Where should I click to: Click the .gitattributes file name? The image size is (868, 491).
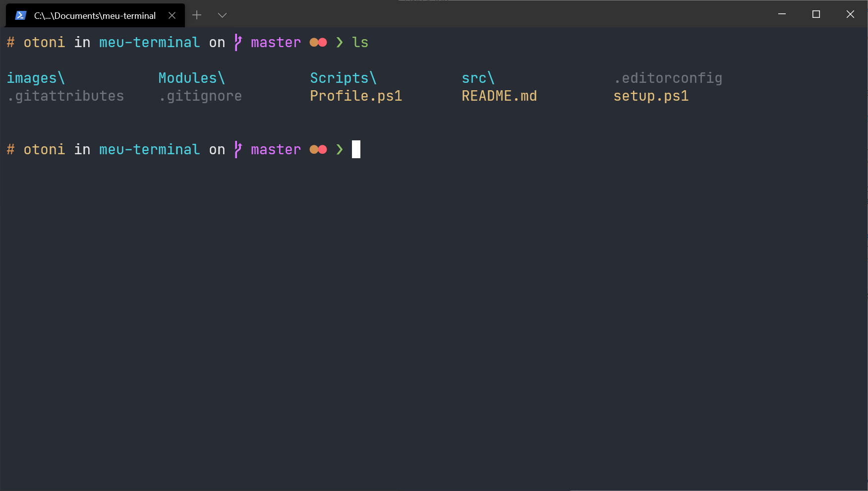65,96
